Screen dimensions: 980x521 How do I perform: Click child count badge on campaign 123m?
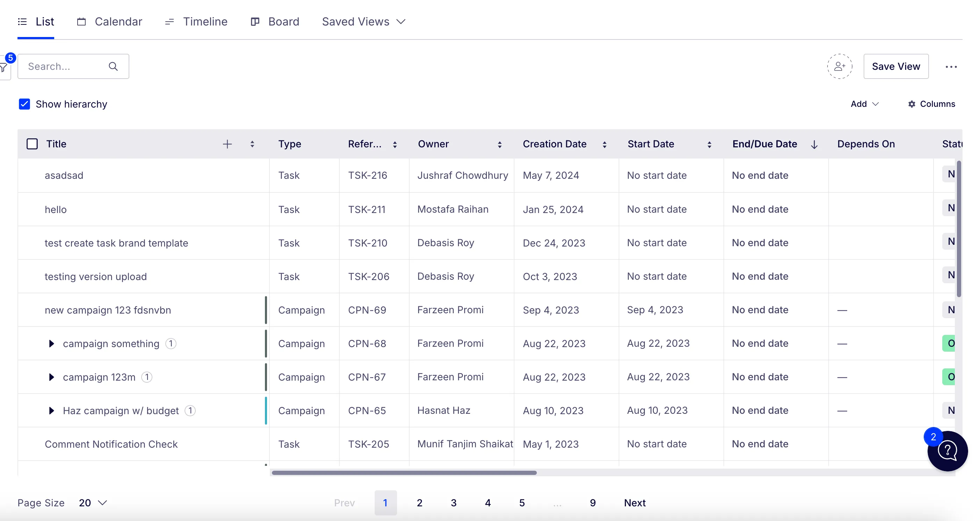click(x=147, y=377)
